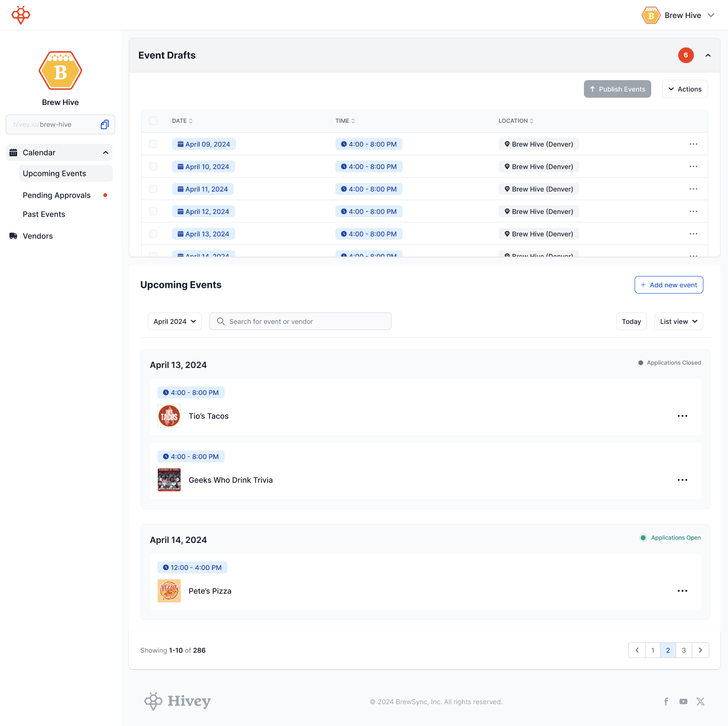The image size is (728, 726).
Task: Open Tio's Tacos event options menu
Action: tap(682, 416)
